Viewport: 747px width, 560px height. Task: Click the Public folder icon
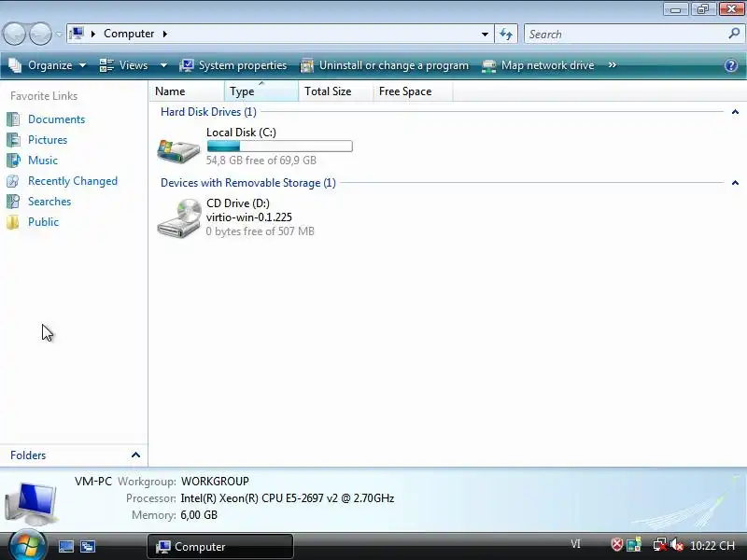click(x=13, y=222)
